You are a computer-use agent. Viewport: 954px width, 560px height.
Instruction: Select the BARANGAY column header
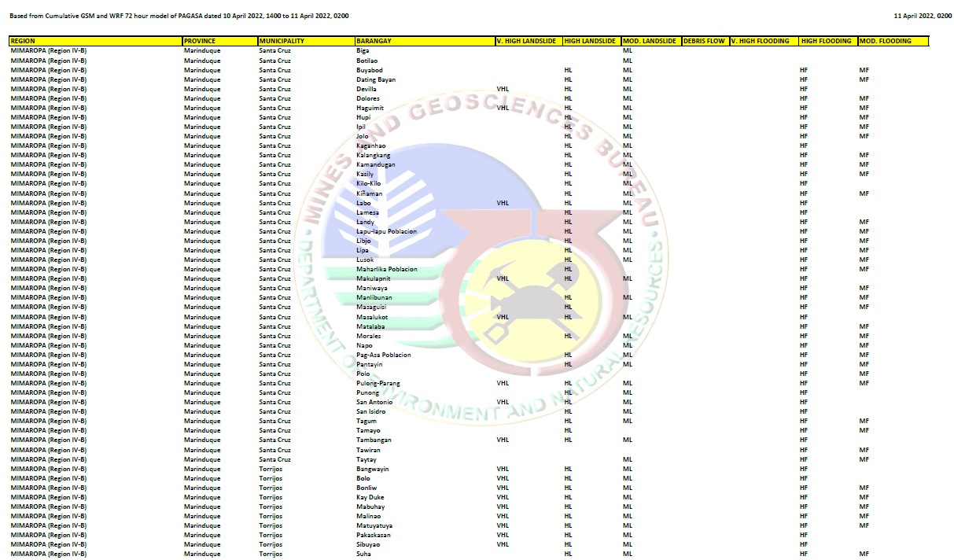coord(425,41)
